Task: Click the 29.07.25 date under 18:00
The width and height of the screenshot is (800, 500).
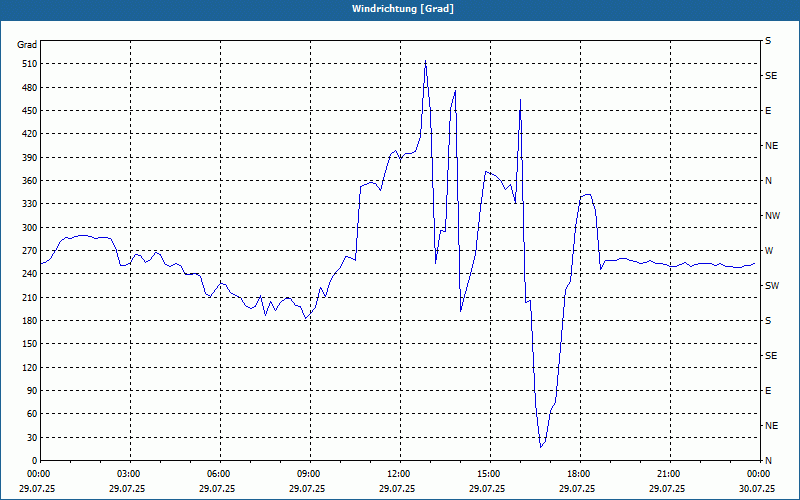Action: point(577,488)
